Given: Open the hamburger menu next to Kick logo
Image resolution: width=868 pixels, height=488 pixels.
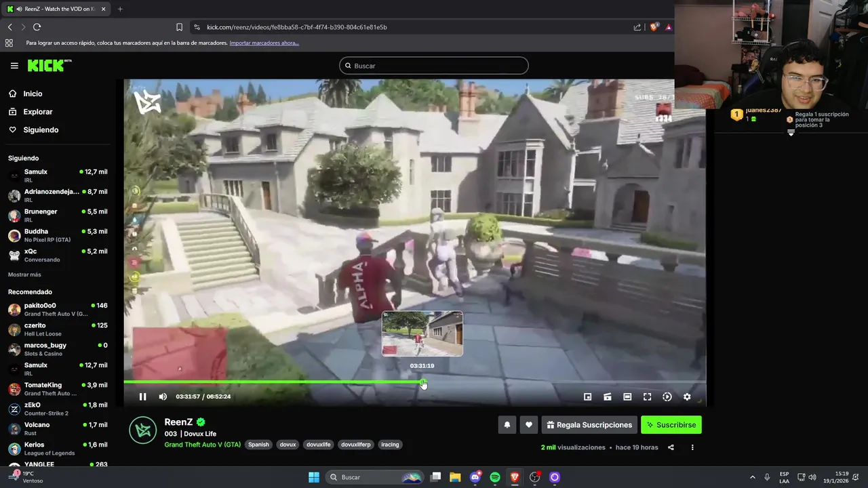Looking at the screenshot, I should [x=14, y=66].
